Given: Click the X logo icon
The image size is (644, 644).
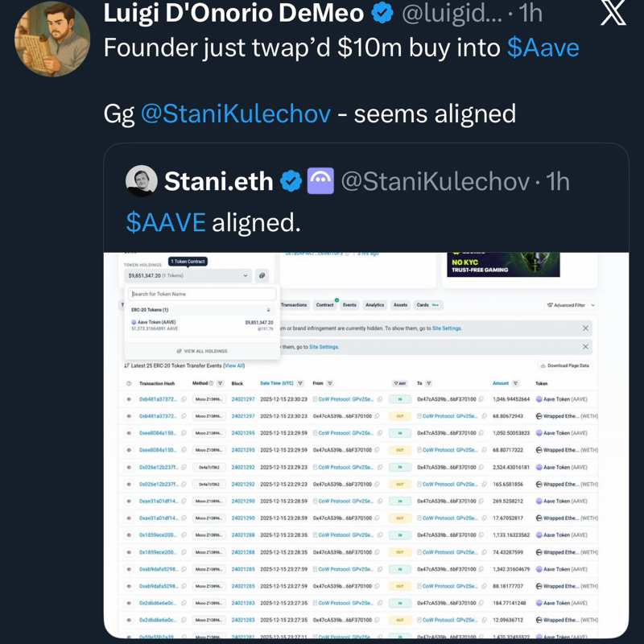Looking at the screenshot, I should click(x=613, y=15).
